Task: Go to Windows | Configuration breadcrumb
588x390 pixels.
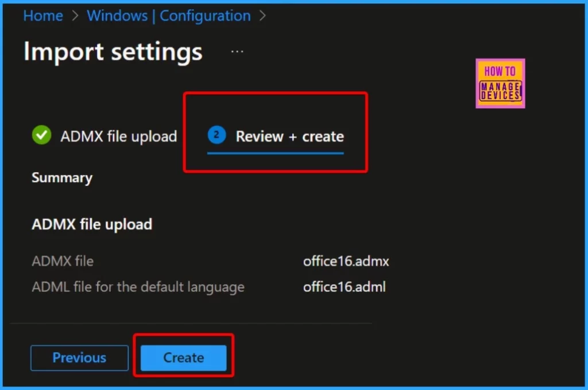Action: tap(169, 15)
